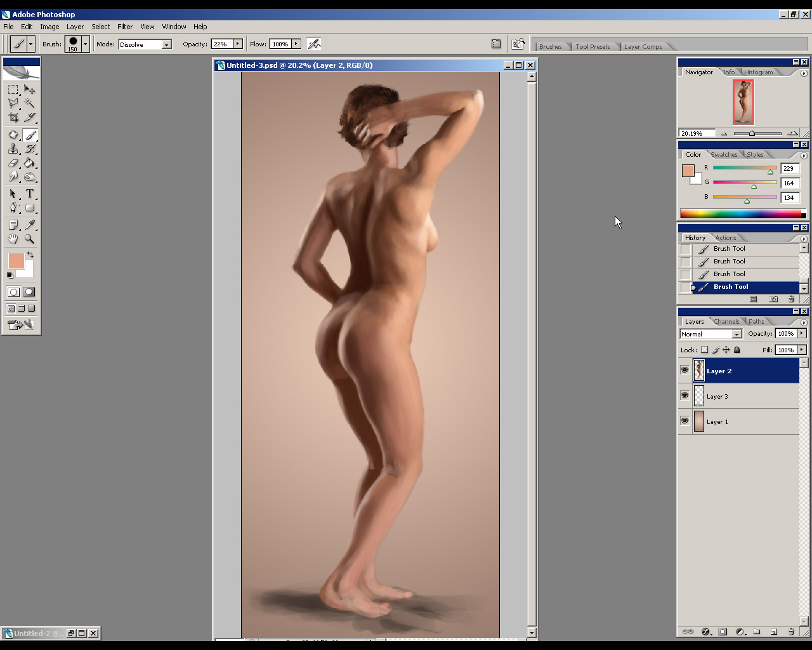Select the Eyedropper tool
This screenshot has width=812, height=650.
(29, 225)
